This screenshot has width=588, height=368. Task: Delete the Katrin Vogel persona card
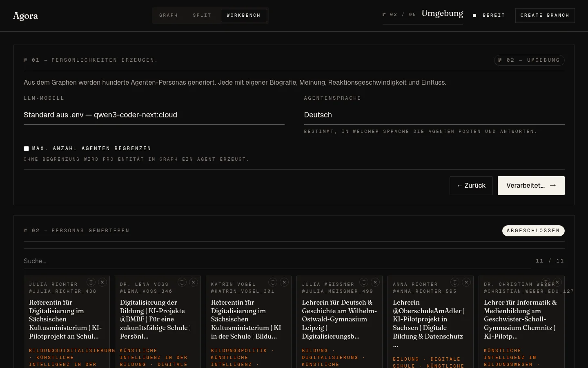pyautogui.click(x=285, y=282)
